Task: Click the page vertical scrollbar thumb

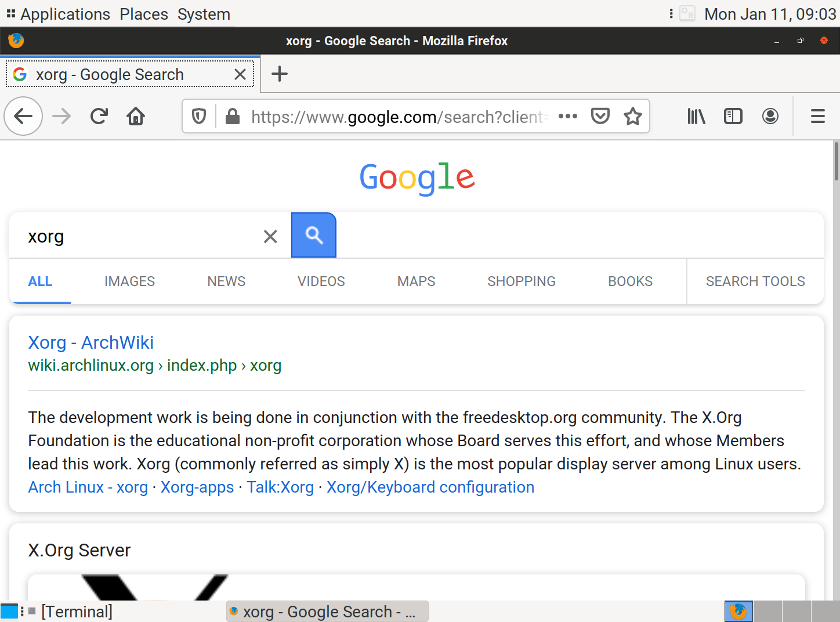Action: coord(837,161)
